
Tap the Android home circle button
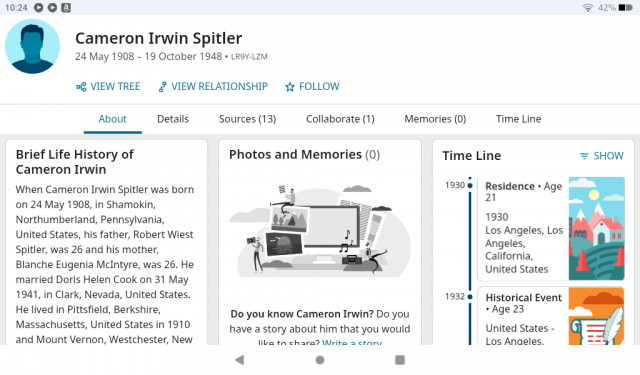[320, 359]
